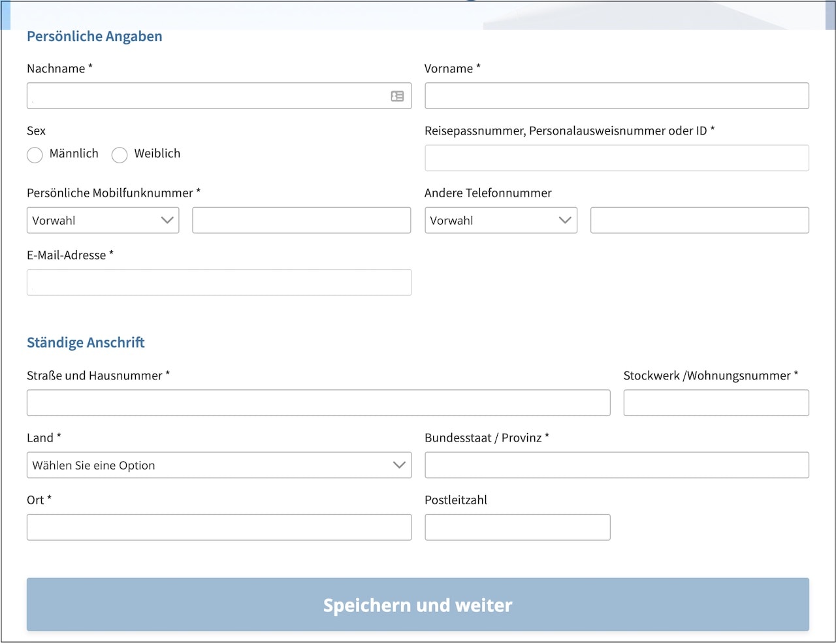Click the Männlich label text
836x644 pixels.
[74, 153]
